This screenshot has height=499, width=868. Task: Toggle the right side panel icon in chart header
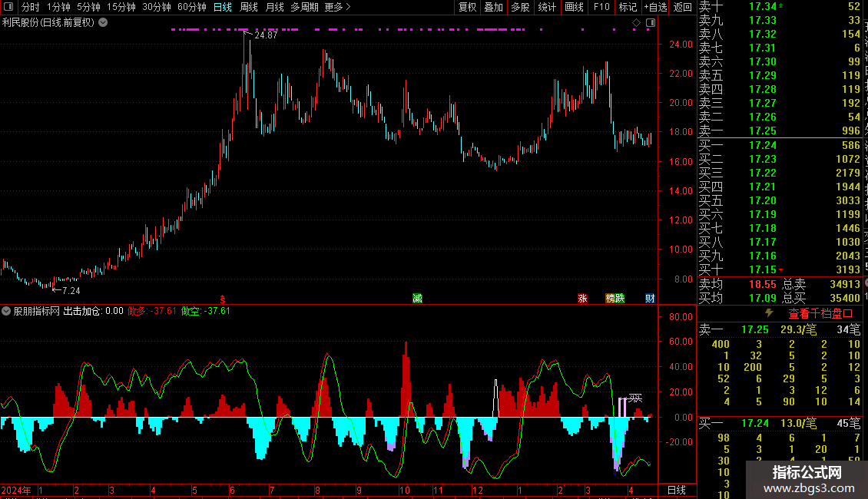[651, 23]
